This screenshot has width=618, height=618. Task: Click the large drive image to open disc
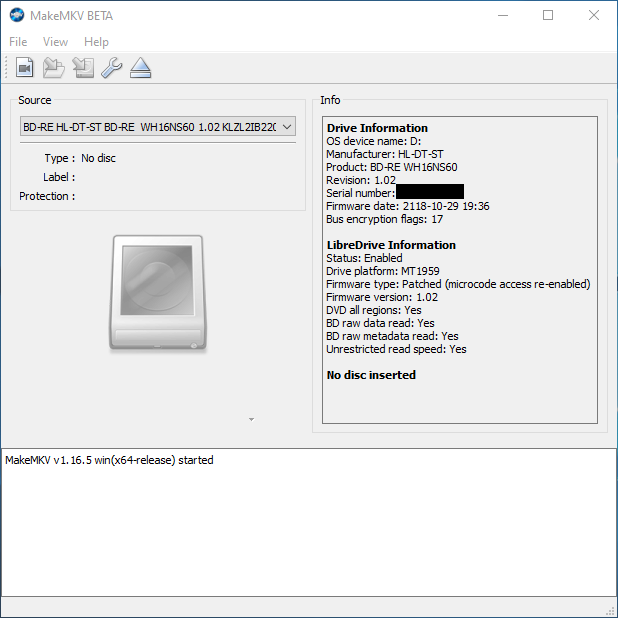pyautogui.click(x=158, y=292)
